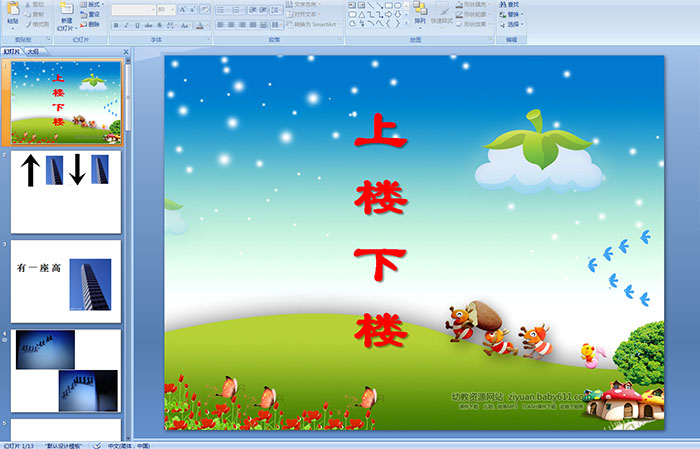Toggle text shadow (S)

click(x=159, y=25)
